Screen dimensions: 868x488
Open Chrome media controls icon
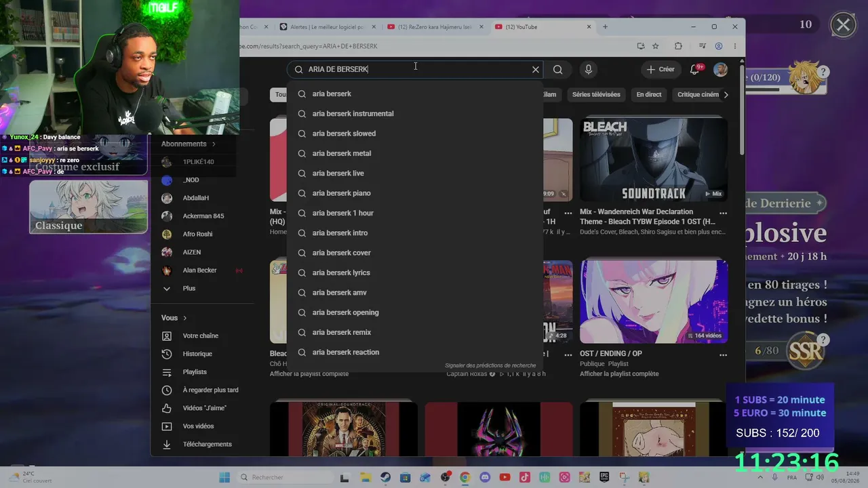703,46
